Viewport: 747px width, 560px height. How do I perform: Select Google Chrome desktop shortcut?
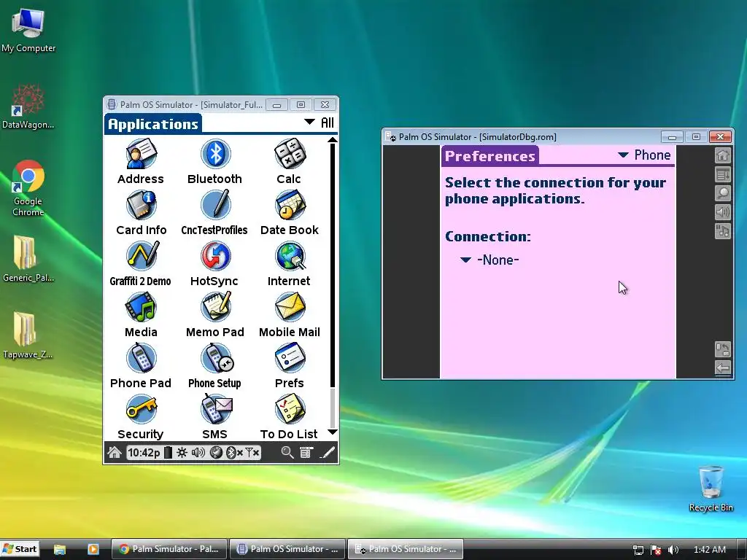[28, 189]
